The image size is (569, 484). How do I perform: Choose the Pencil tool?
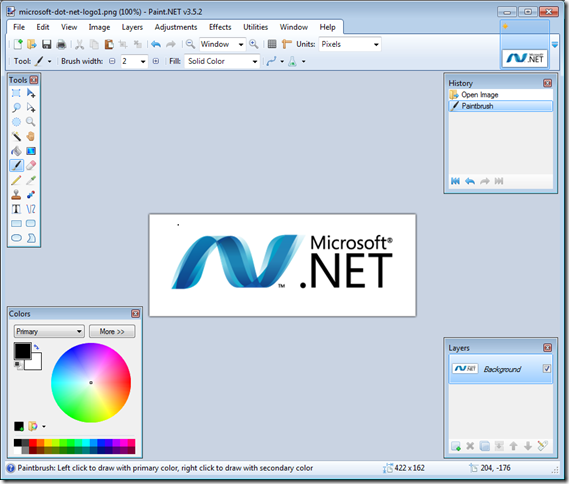pyautogui.click(x=16, y=180)
